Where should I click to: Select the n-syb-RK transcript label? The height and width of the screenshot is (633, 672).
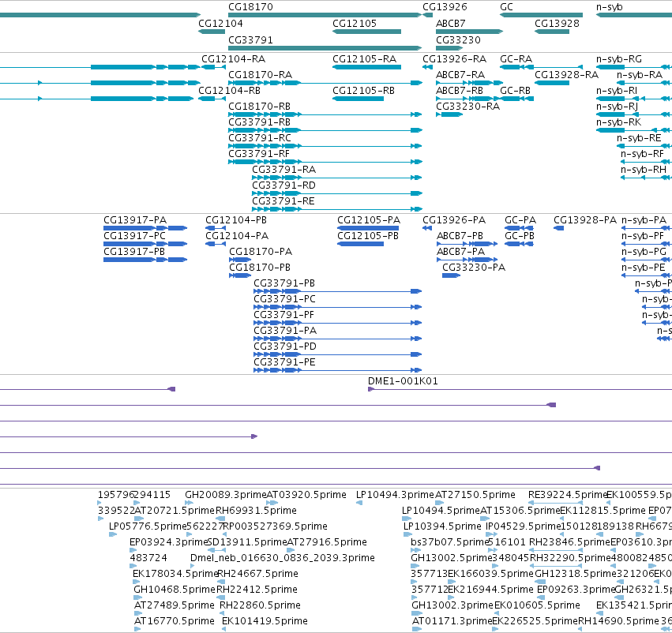pos(618,122)
